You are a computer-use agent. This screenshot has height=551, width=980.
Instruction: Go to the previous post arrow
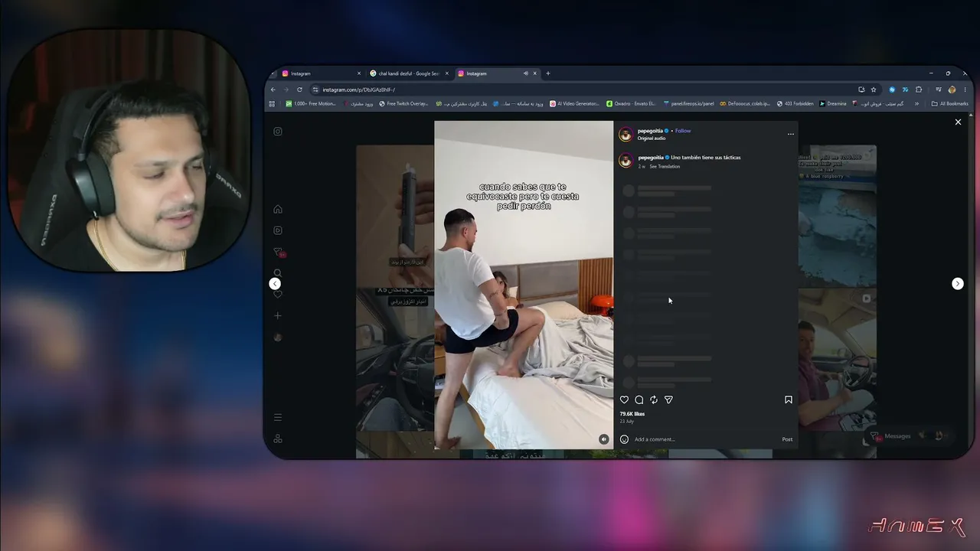[x=275, y=284]
